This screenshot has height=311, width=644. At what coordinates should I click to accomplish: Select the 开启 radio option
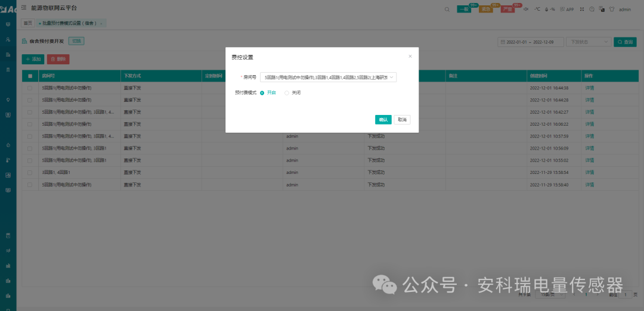pos(268,93)
